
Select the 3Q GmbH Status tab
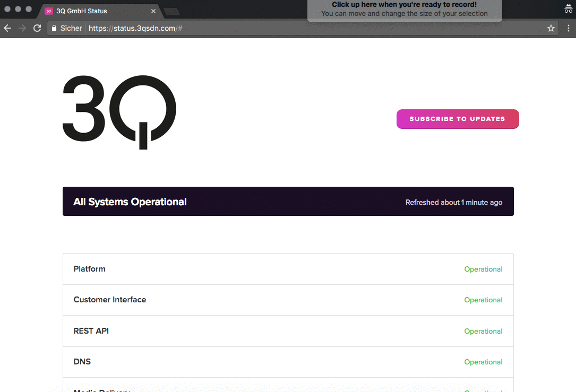pos(99,11)
